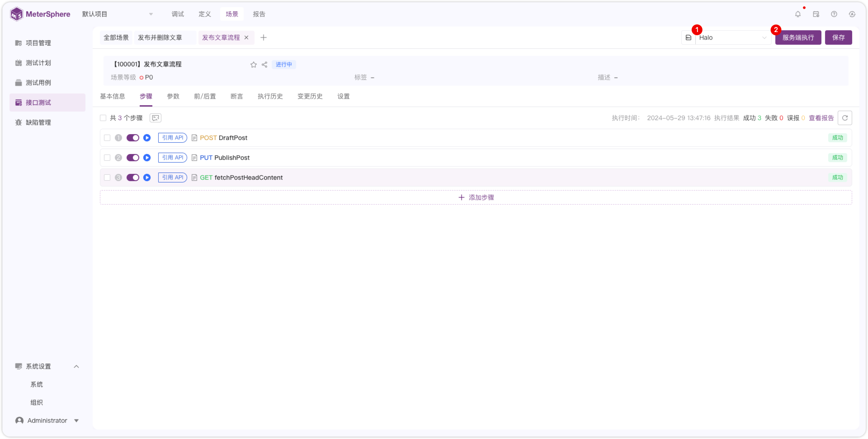Run the PublishPost step play icon

click(x=147, y=158)
